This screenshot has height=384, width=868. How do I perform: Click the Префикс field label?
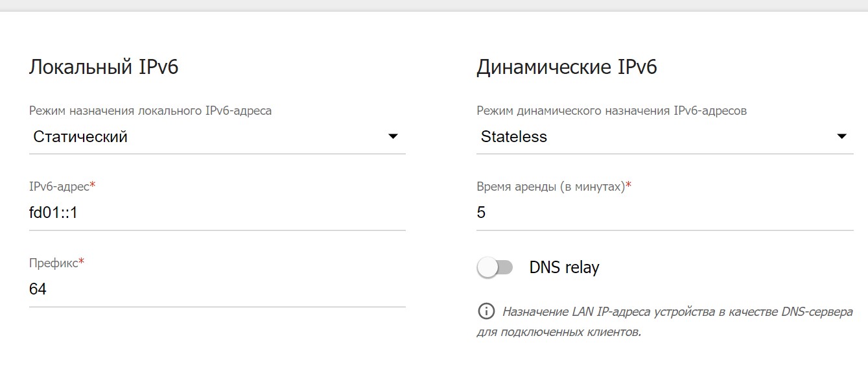(x=53, y=263)
